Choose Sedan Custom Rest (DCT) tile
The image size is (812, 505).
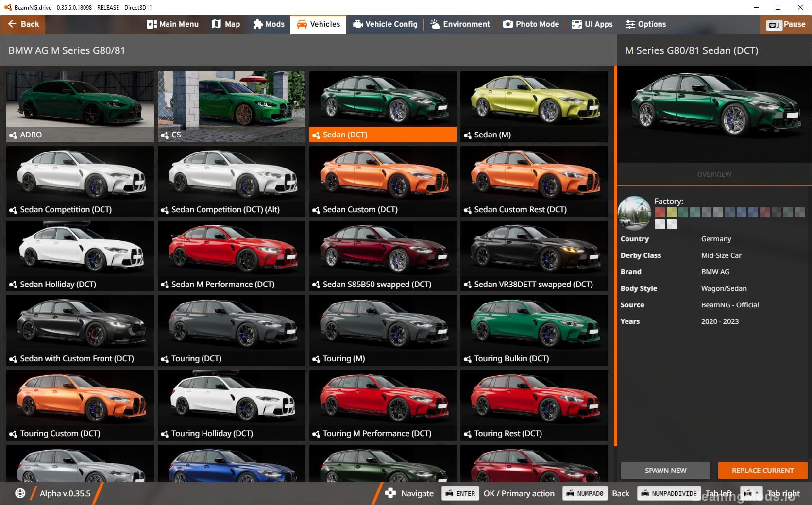[x=534, y=182]
